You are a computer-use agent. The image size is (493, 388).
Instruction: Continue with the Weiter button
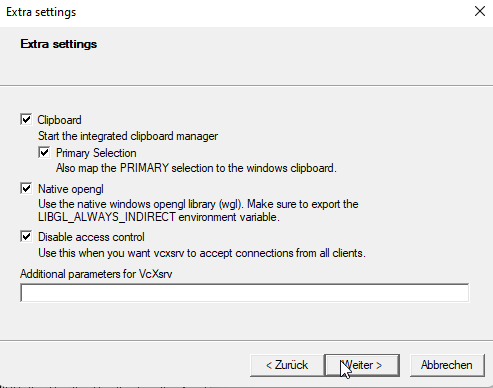(x=362, y=365)
